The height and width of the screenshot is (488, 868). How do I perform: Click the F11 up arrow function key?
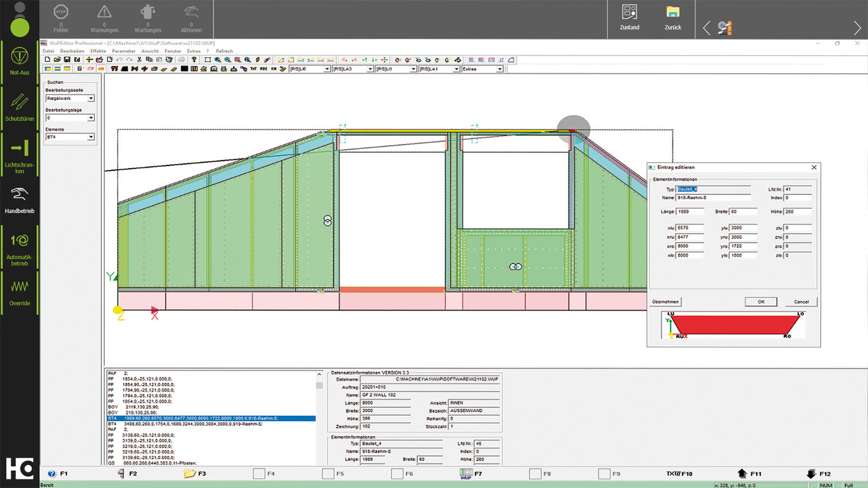pyautogui.click(x=749, y=473)
